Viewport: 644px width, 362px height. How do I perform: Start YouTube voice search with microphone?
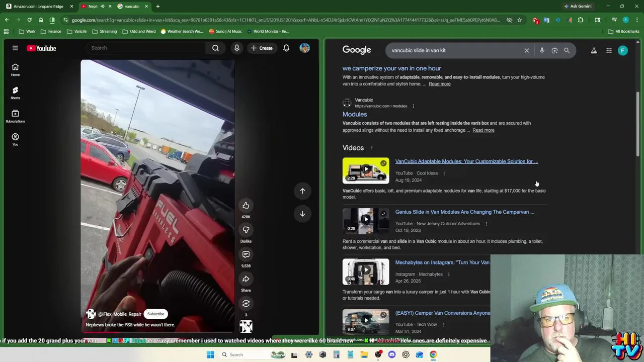pyautogui.click(x=237, y=48)
